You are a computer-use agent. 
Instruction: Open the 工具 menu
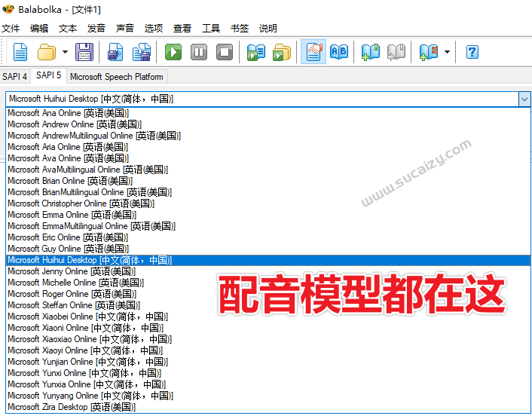[211, 28]
